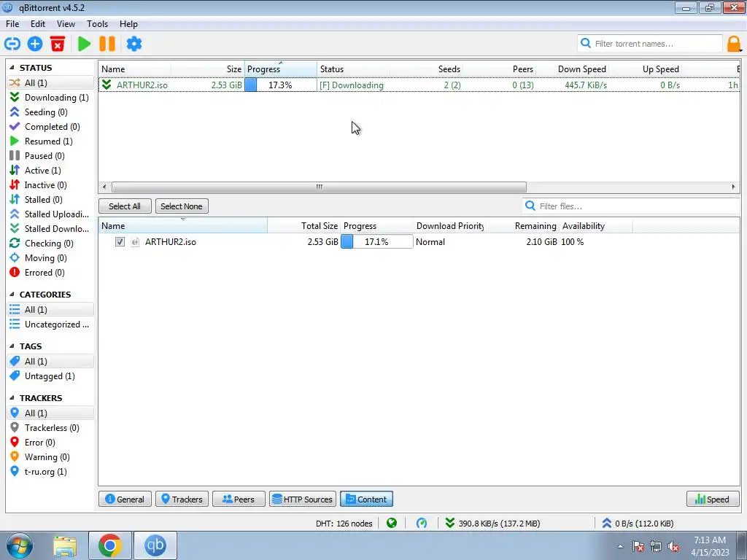This screenshot has width=747, height=560.
Task: Click the horizontal scrollbar thumb
Action: [319, 187]
